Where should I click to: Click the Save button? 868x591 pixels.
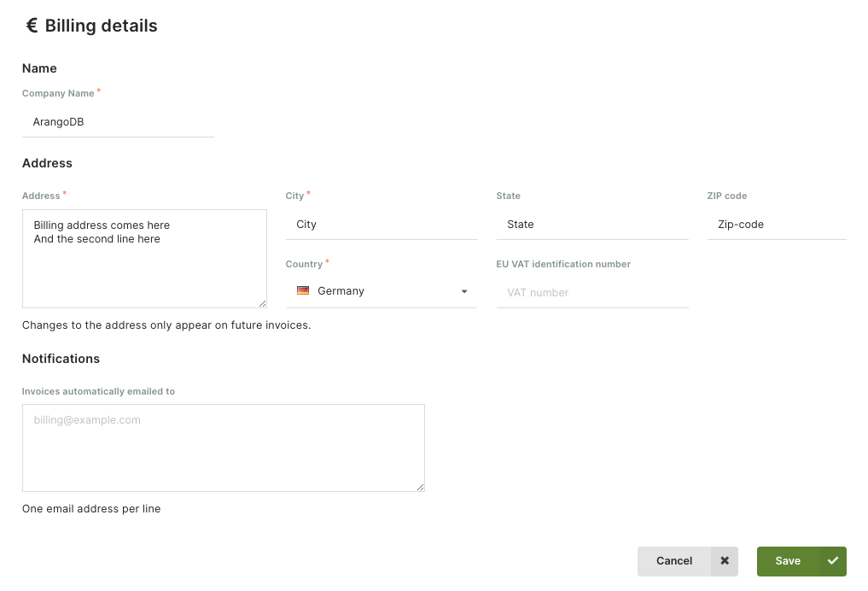tap(801, 561)
